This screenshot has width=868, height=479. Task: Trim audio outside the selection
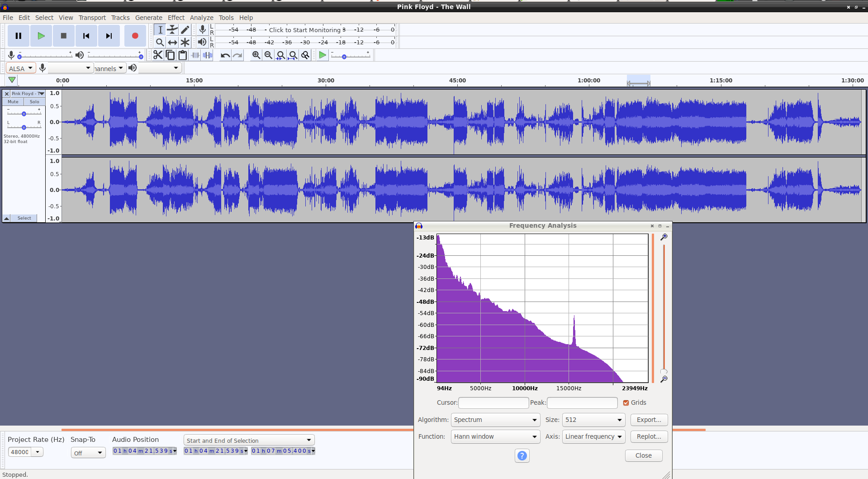[x=195, y=55]
